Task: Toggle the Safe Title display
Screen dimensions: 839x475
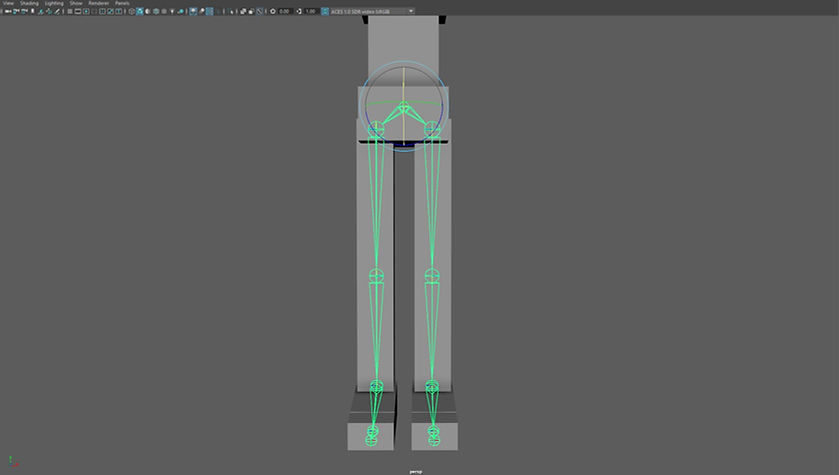Action: point(118,11)
